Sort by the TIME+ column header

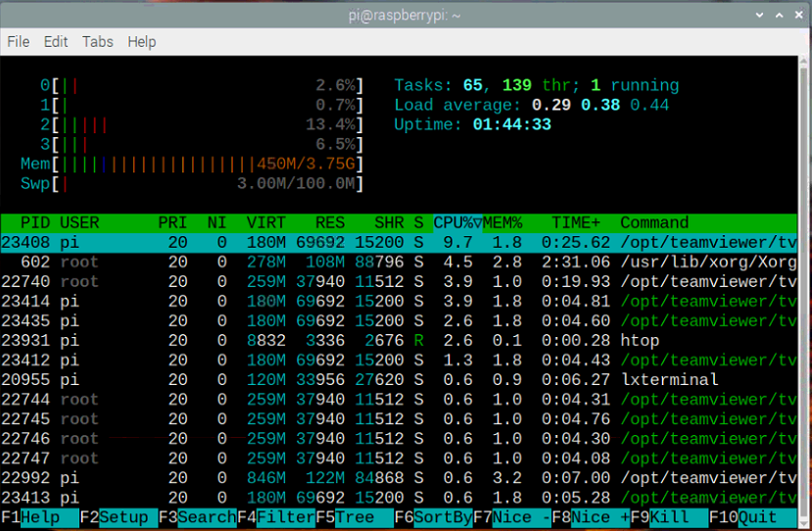(x=576, y=222)
